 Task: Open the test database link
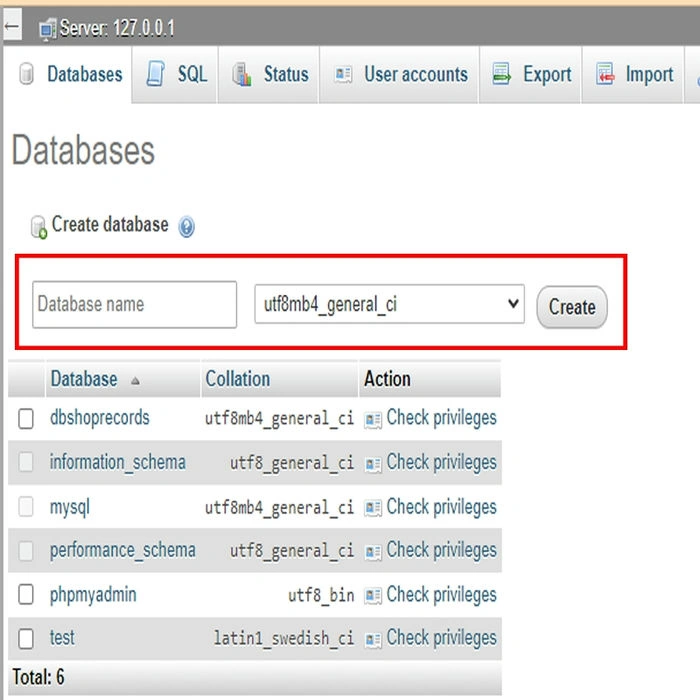tap(62, 637)
